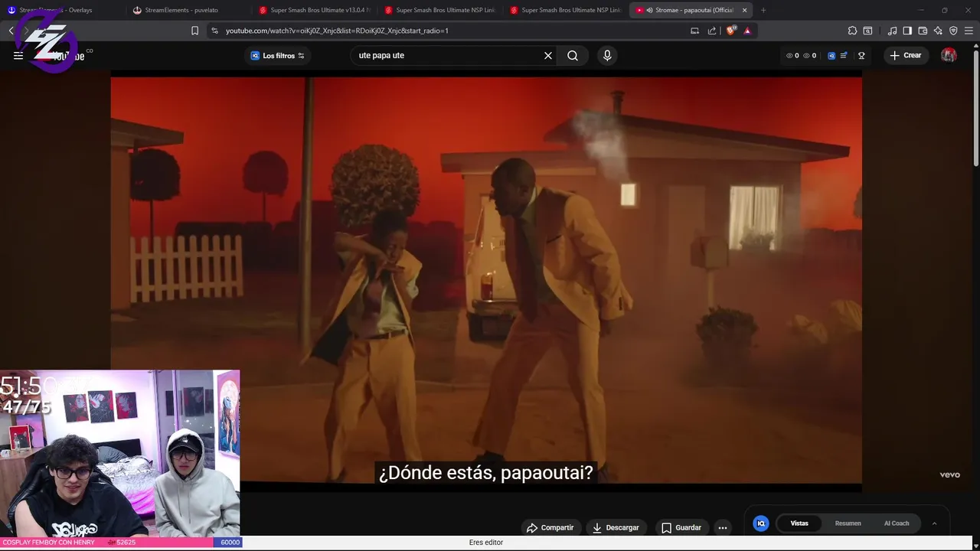Switch to third Super Smash Bros NSP tab
The width and height of the screenshot is (980, 551).
pyautogui.click(x=565, y=10)
